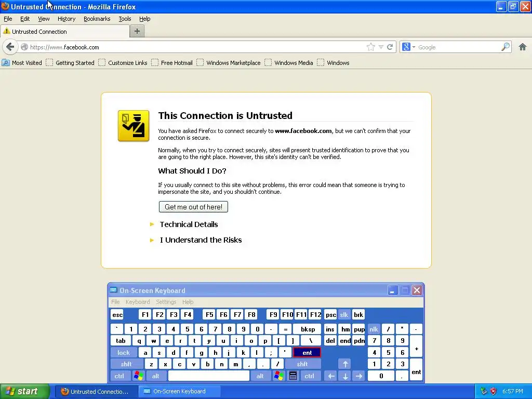Click the bookmark star icon in address bar
This screenshot has width=532, height=399.
370,47
